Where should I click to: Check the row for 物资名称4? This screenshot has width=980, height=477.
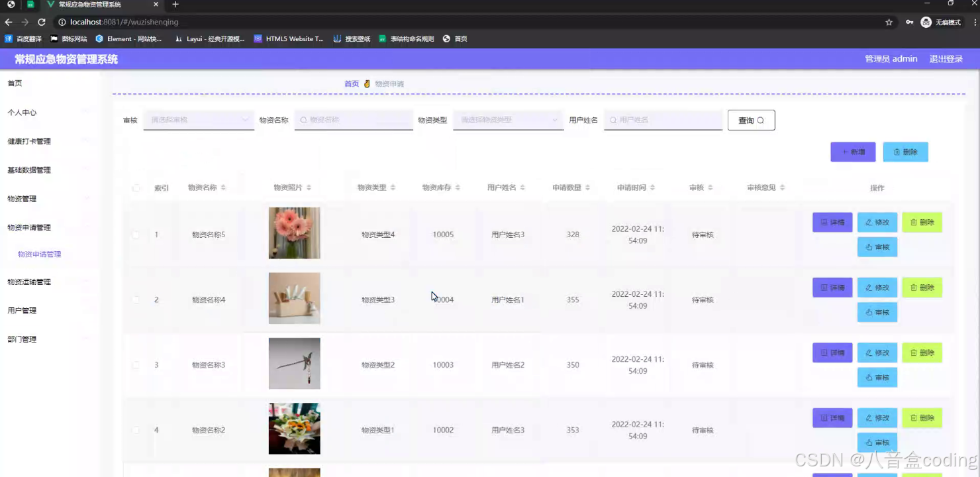(x=136, y=299)
